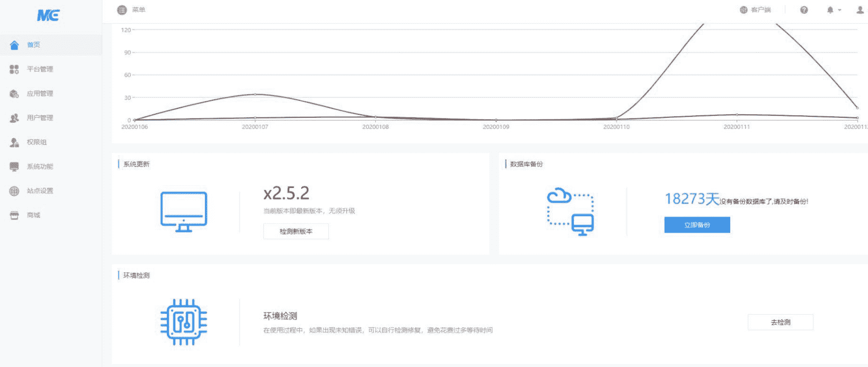Click the notification bell icon
868x367 pixels.
pos(830,10)
